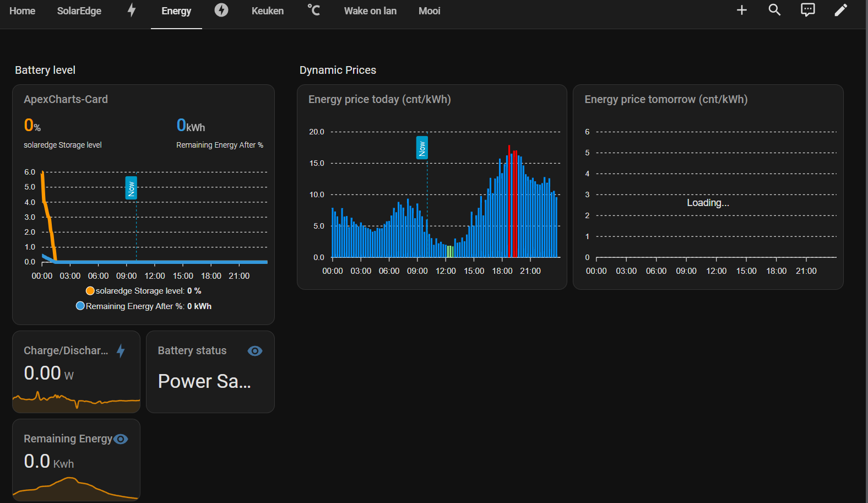Screen dimensions: 868x503
Task: Click the pencil edit dashboard icon
Action: tap(841, 10)
